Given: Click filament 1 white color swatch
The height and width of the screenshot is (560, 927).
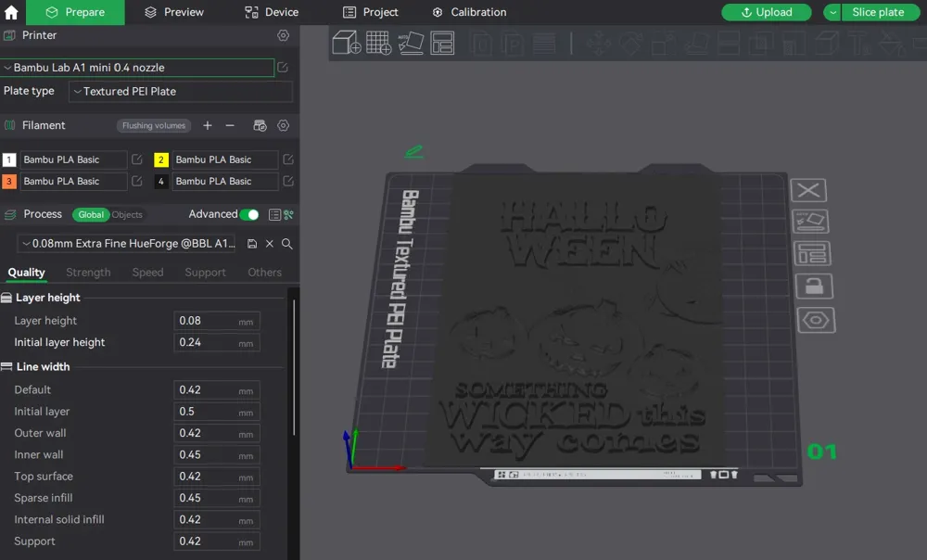Looking at the screenshot, I should click(x=9, y=159).
